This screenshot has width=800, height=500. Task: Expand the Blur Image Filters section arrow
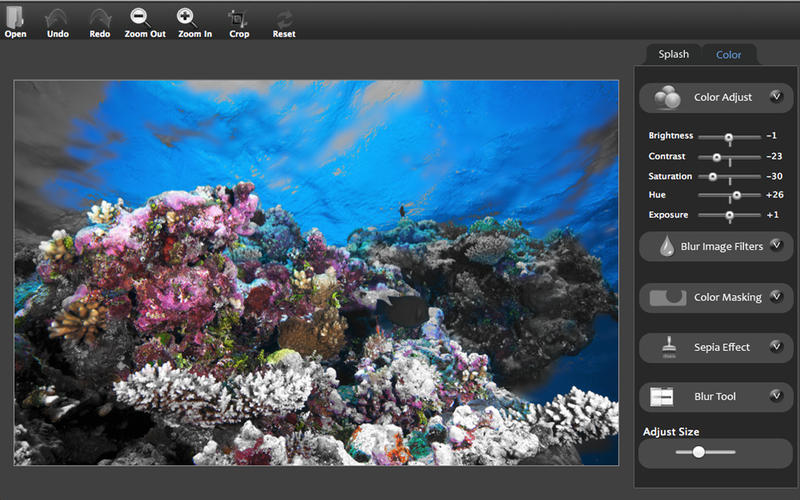tap(775, 245)
